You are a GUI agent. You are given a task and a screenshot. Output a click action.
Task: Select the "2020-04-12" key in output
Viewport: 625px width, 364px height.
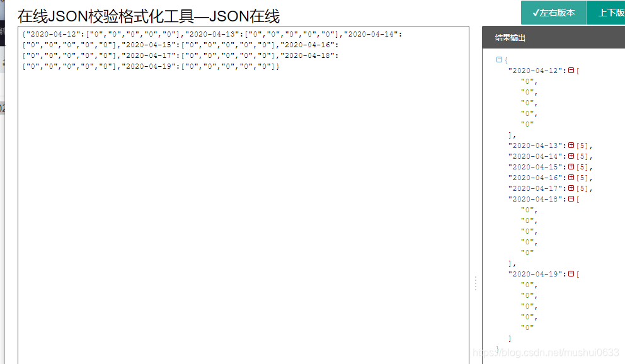point(535,71)
